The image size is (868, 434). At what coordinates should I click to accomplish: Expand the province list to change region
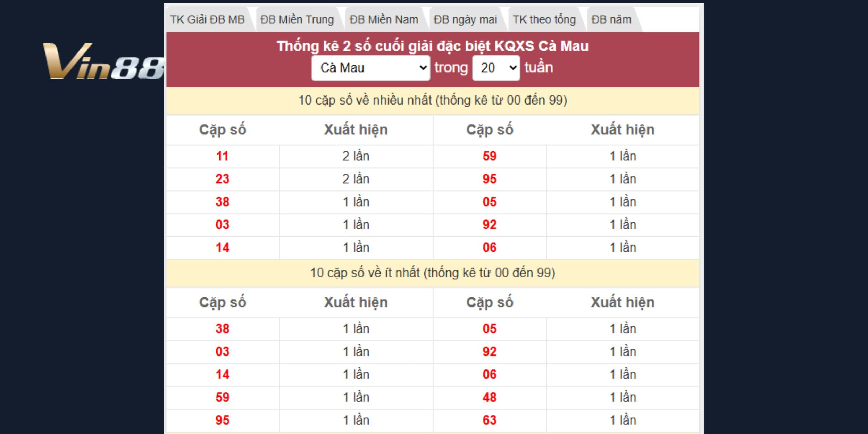[370, 68]
